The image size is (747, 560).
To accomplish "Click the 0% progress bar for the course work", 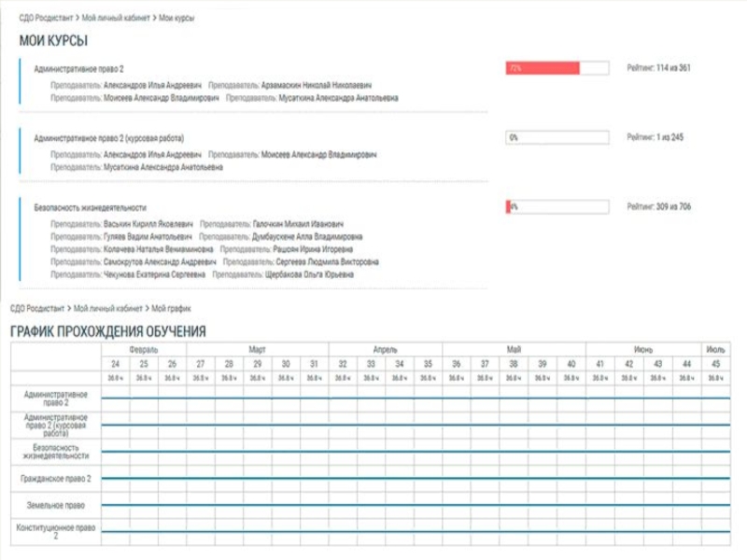I will (x=557, y=137).
